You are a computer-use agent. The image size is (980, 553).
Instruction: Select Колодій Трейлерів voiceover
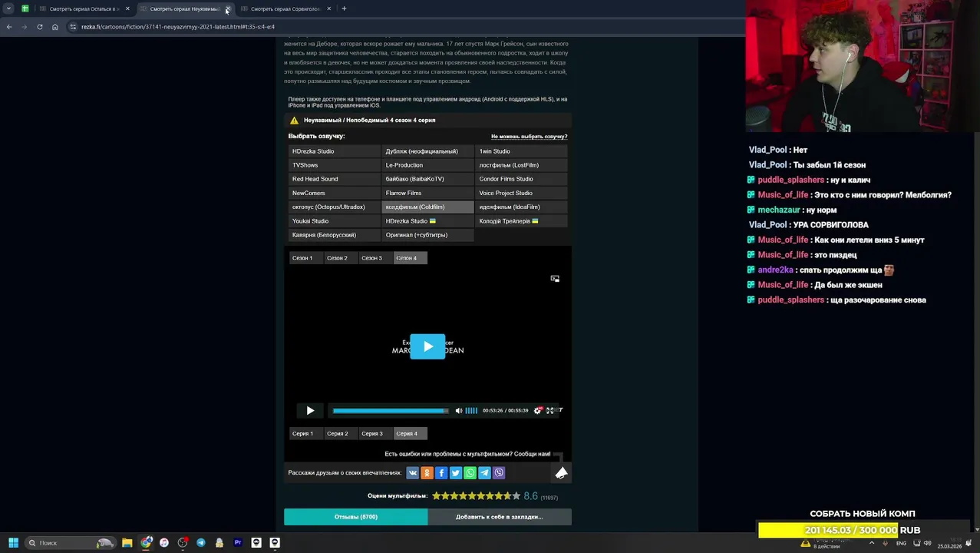click(522, 221)
